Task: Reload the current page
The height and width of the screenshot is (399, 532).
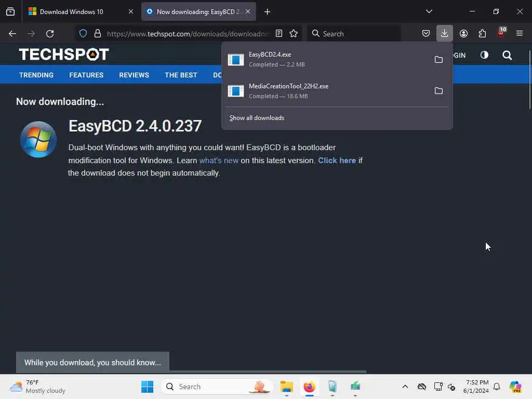Action: 50,34
